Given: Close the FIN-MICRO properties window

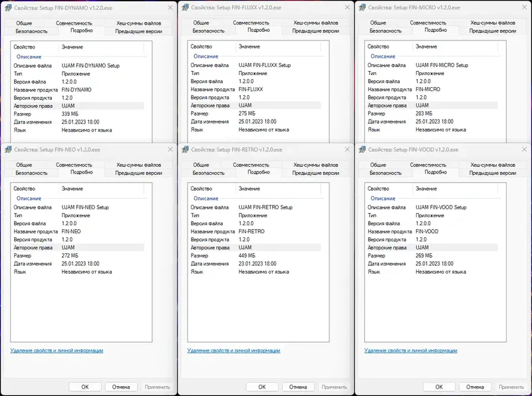Looking at the screenshot, I should (x=524, y=7).
